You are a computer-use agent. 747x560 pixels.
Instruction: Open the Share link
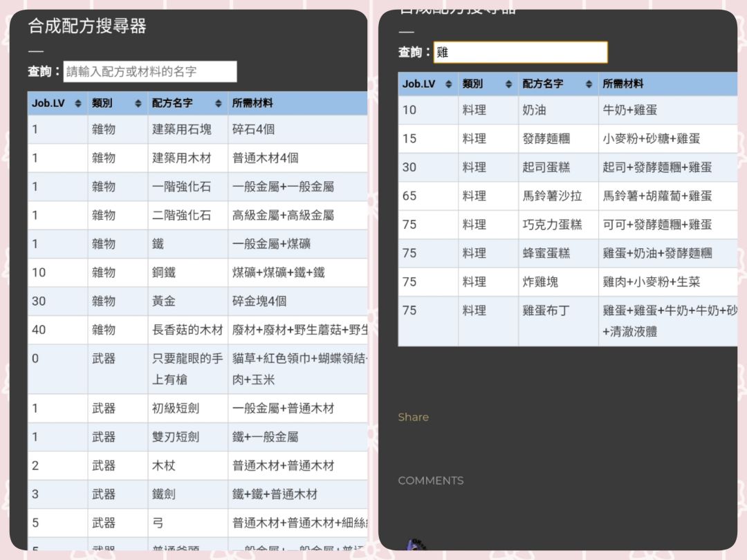click(413, 417)
